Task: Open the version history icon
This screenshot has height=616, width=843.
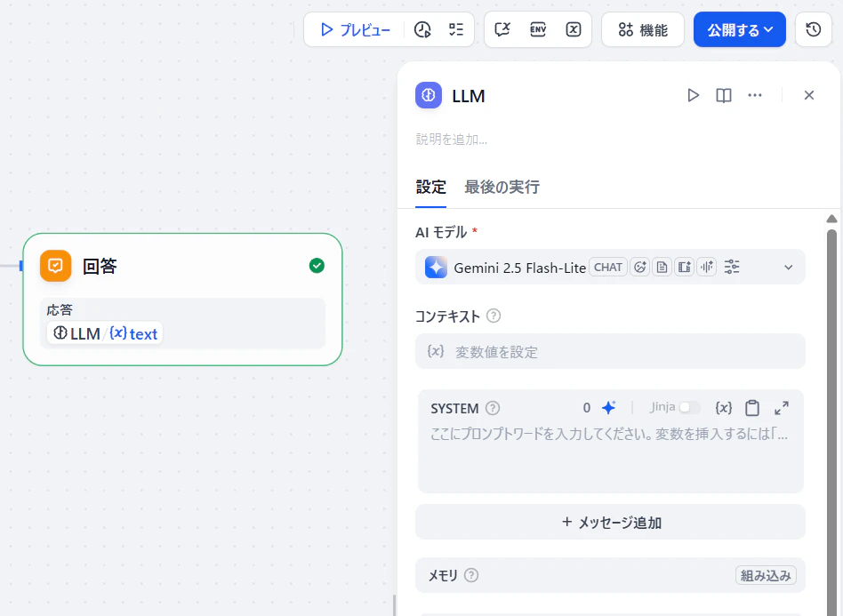Action: click(x=814, y=29)
